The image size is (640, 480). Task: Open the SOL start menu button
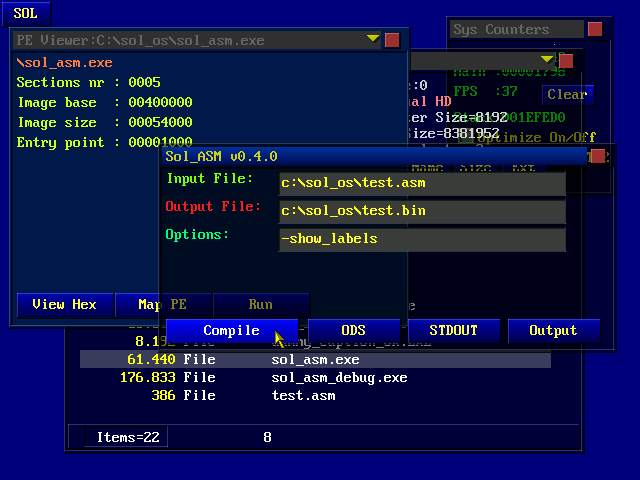click(x=26, y=13)
